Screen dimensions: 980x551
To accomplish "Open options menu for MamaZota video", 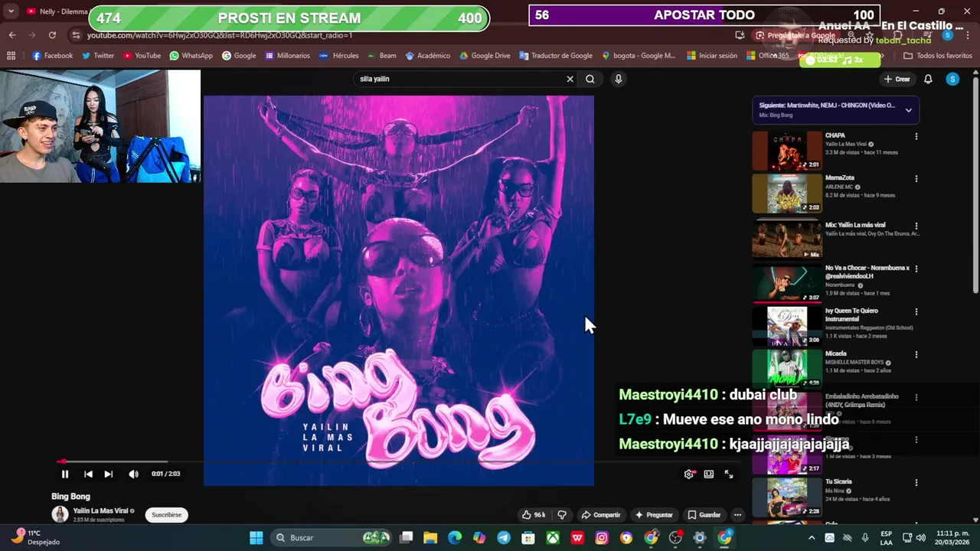I will [916, 179].
